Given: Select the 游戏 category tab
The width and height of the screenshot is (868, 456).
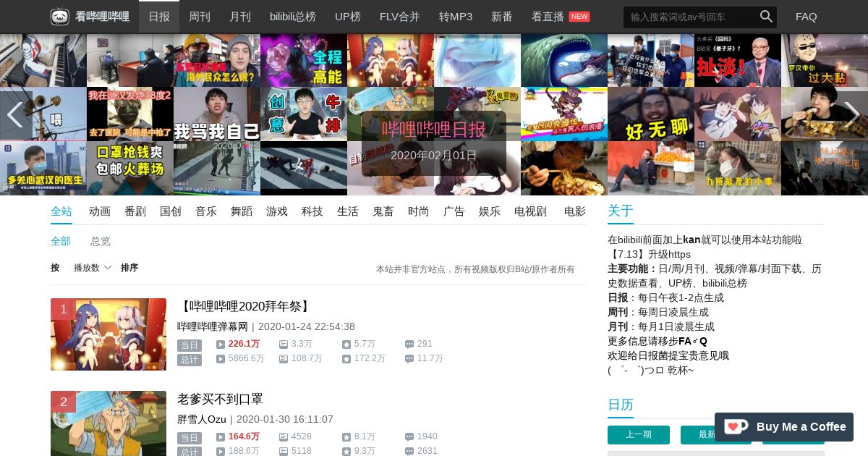Looking at the screenshot, I should click(x=277, y=211).
